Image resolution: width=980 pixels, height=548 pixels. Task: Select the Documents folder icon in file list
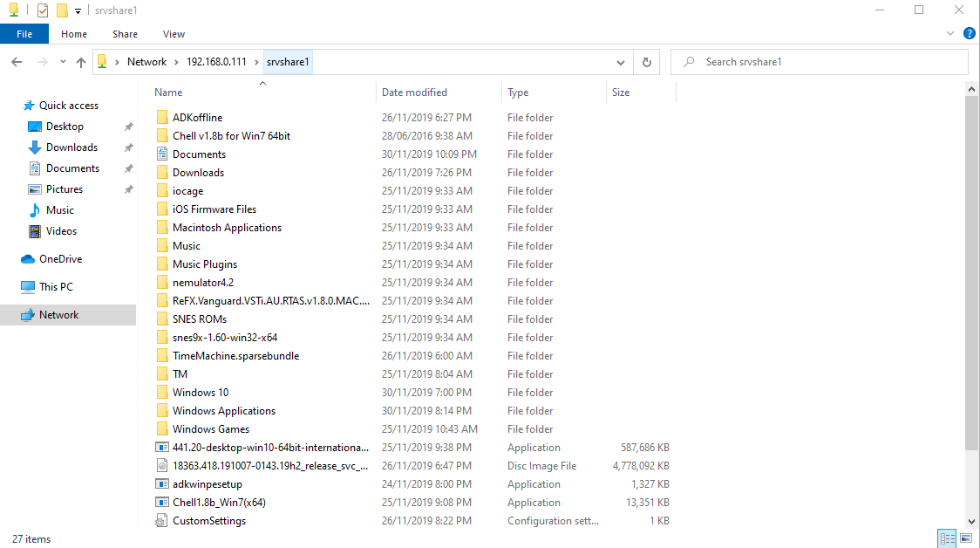coord(162,154)
